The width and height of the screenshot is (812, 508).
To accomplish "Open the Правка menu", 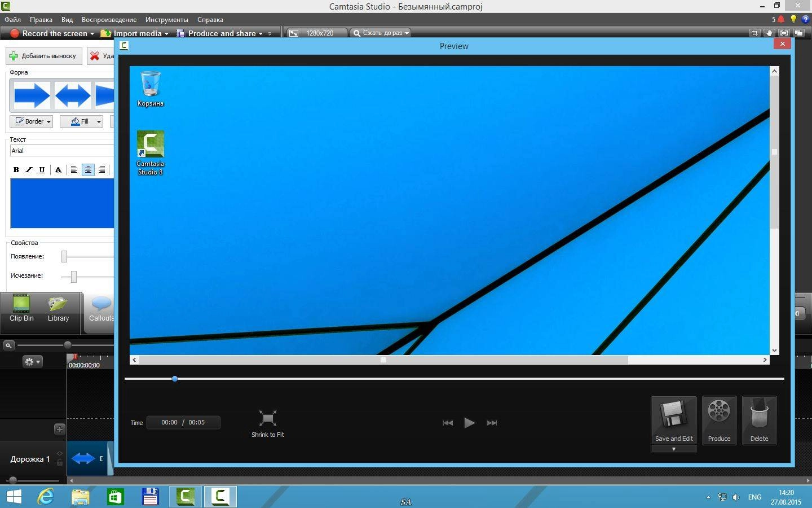I will tap(41, 20).
